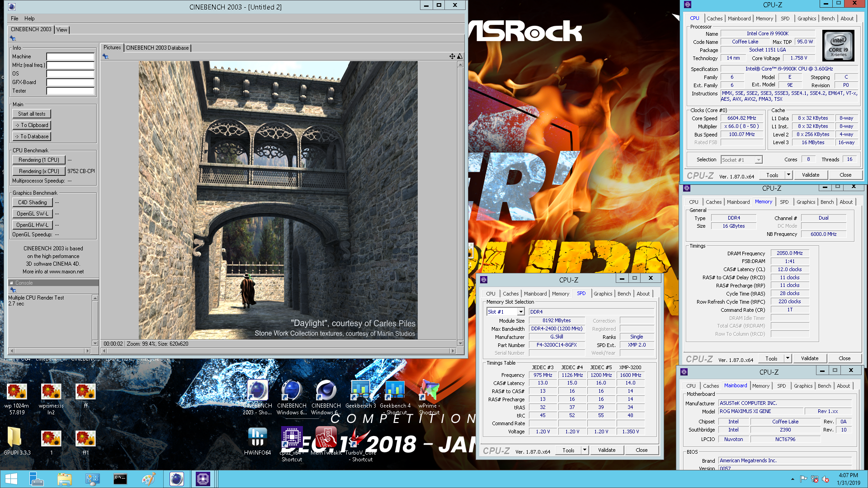868x488 pixels.
Task: Open the Socket #1 selection dropdown
Action: (759, 160)
